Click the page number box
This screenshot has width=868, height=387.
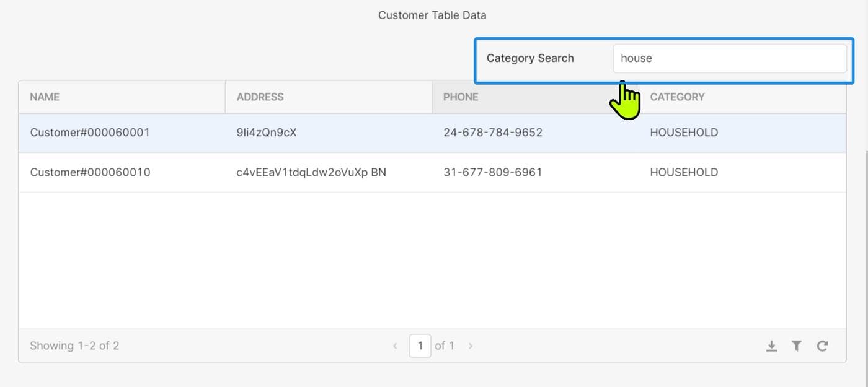420,346
